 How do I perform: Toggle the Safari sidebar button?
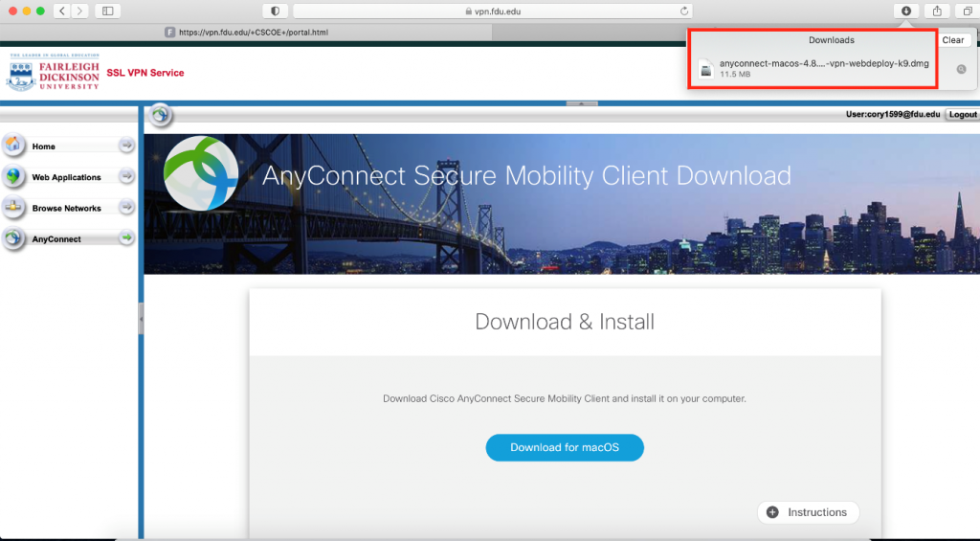107,11
